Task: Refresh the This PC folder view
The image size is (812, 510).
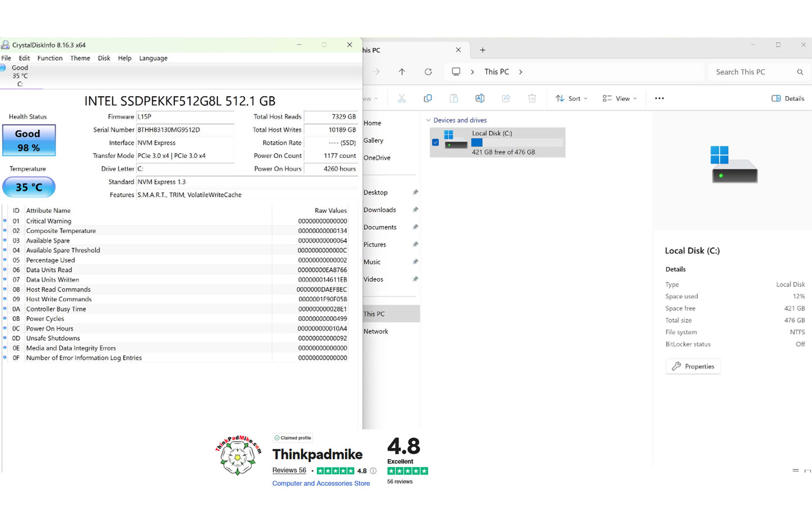Action: (428, 72)
